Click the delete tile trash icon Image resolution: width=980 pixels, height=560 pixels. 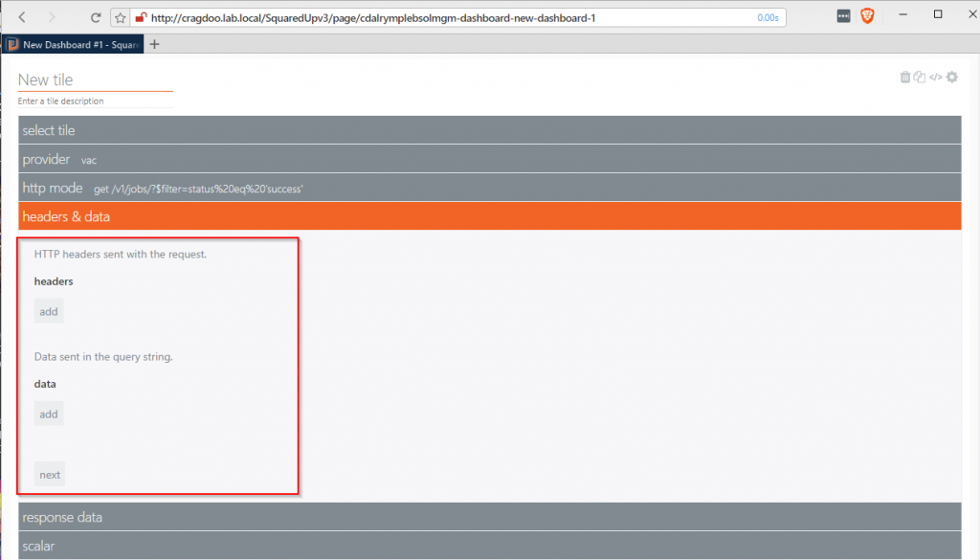[905, 78]
